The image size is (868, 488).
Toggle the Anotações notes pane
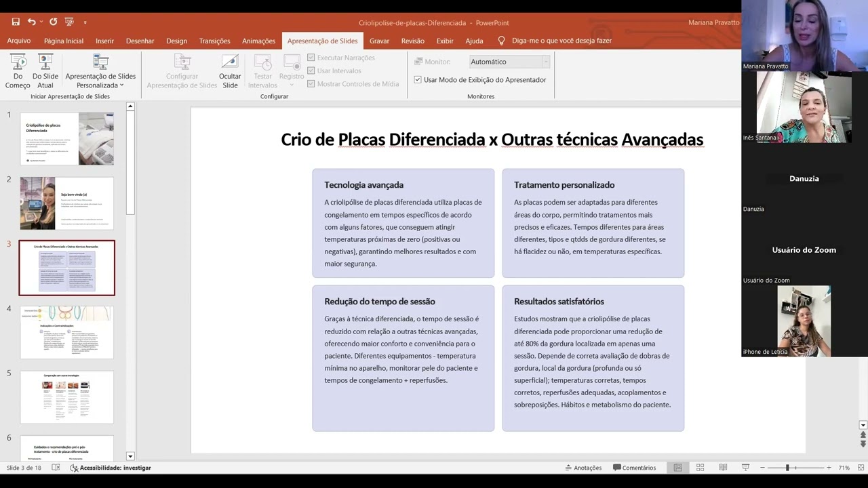coord(582,468)
